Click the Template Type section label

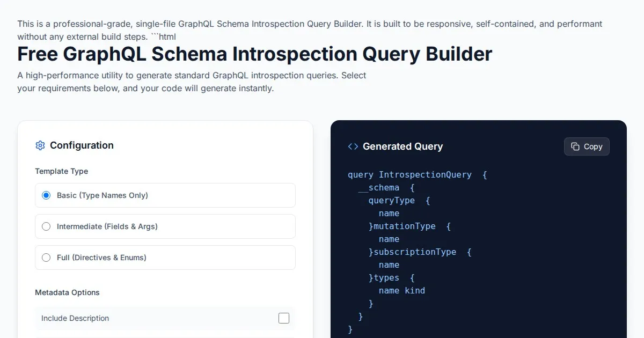(61, 171)
